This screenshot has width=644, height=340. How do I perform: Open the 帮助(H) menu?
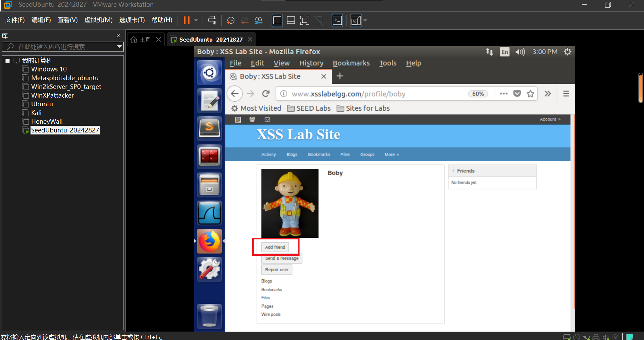pos(162,20)
